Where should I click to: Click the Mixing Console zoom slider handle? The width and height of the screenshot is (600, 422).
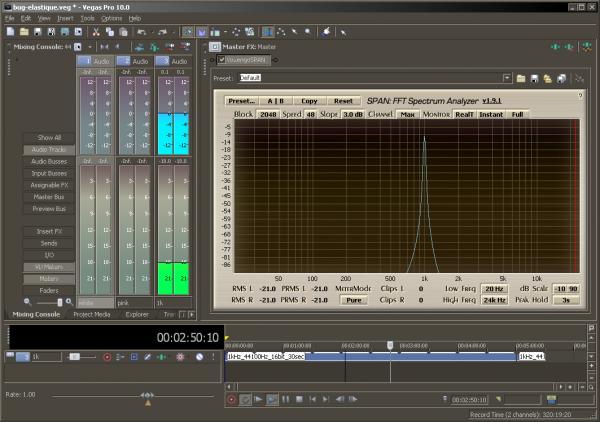(x=60, y=302)
